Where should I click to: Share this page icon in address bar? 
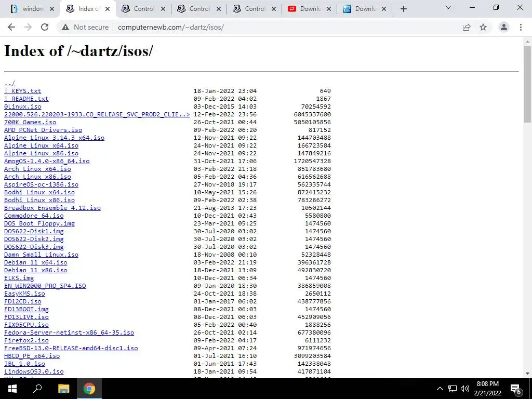point(467,27)
